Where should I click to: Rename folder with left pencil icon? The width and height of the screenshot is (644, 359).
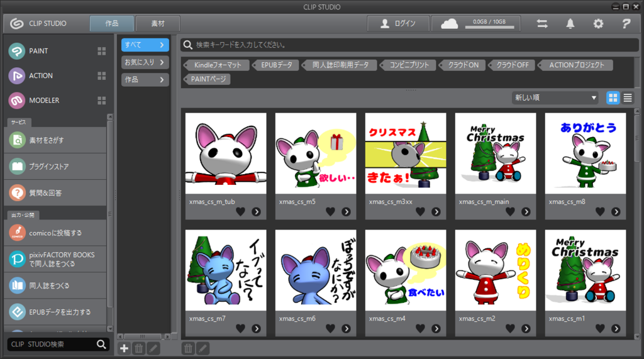153,348
